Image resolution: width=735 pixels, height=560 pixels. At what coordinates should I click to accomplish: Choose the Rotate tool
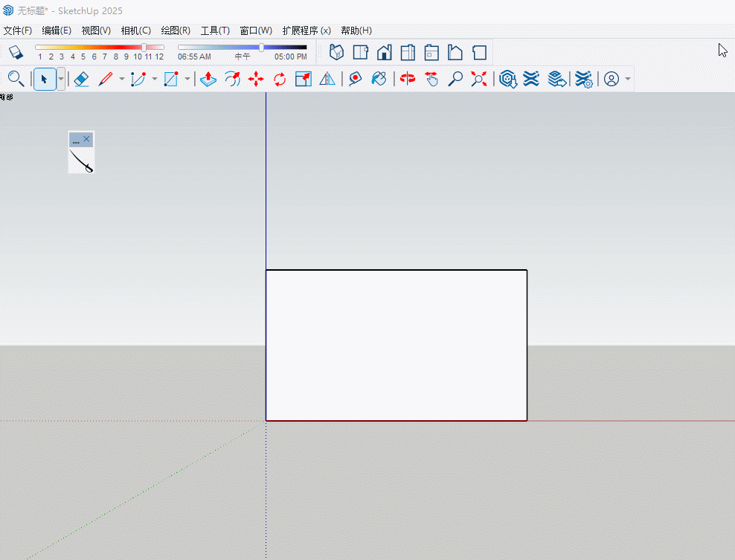point(280,79)
